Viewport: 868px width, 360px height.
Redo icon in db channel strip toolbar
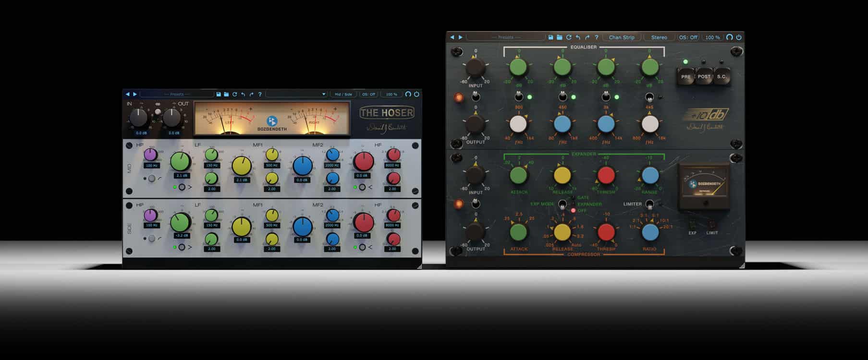587,37
